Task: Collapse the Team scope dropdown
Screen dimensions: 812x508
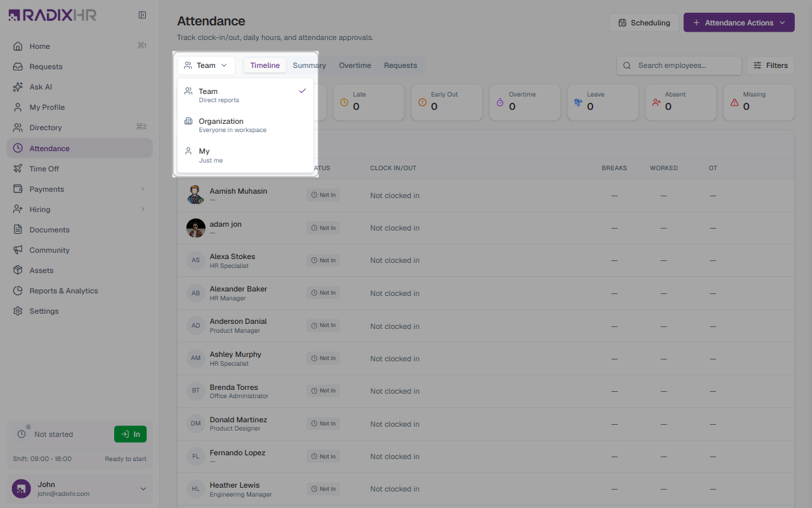Action: (206, 65)
